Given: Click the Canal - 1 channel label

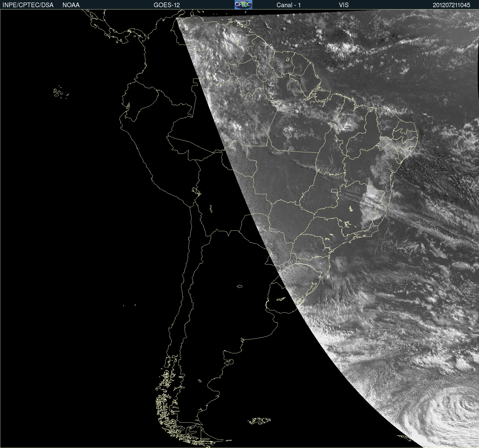Looking at the screenshot, I should tap(289, 5).
